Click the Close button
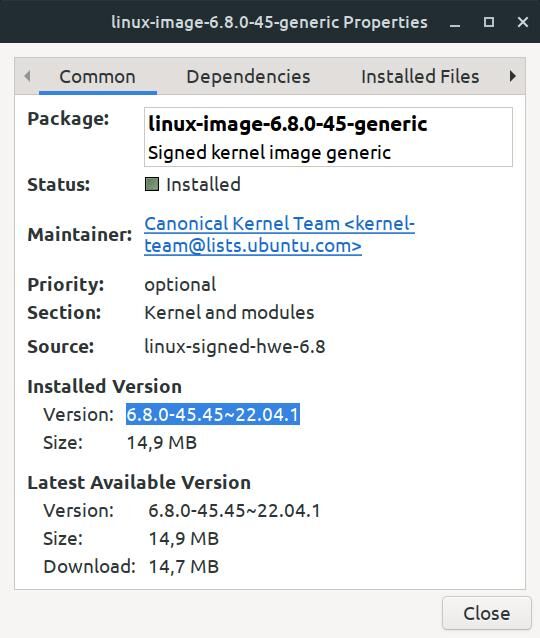The image size is (540, 638). (487, 613)
